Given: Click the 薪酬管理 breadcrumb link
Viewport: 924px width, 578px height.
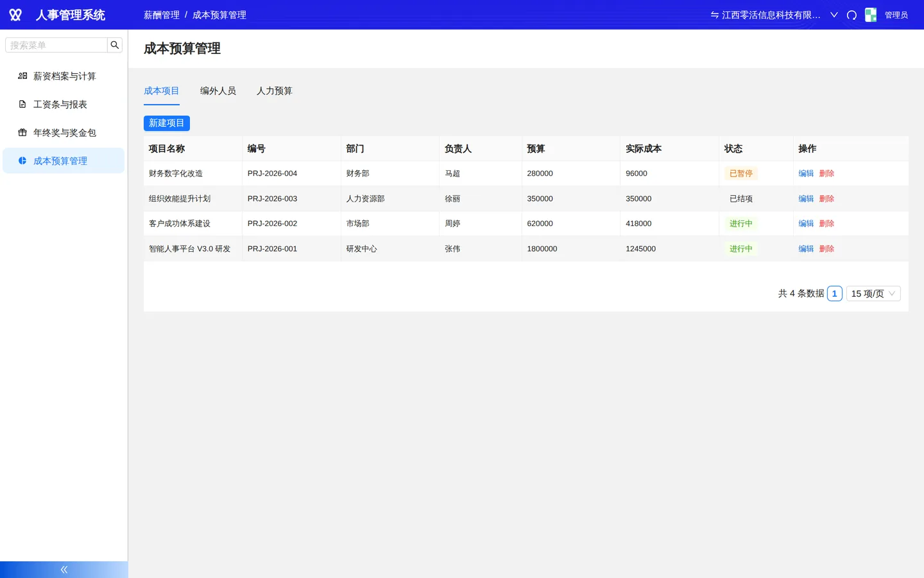Looking at the screenshot, I should 162,15.
